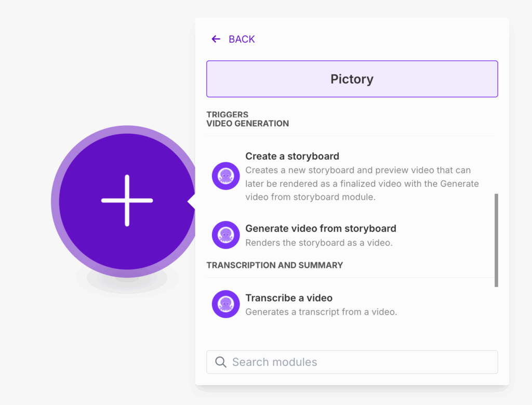Click the light purple ring around module
Viewport: 532px width, 405px height.
55,201
